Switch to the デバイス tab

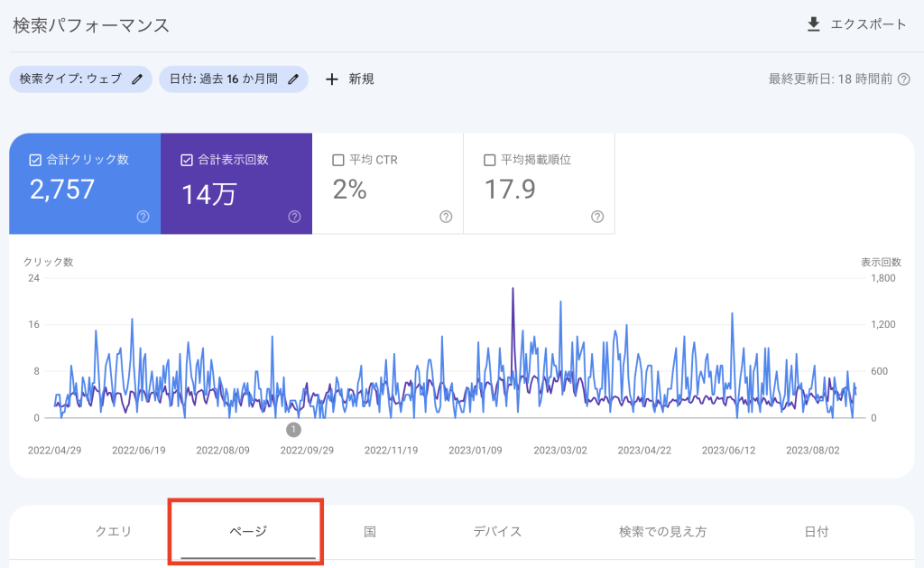(497, 532)
